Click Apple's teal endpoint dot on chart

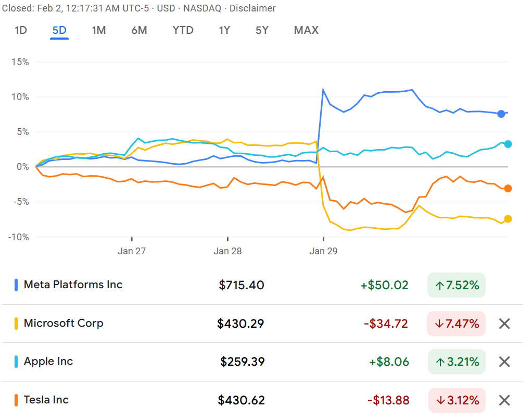(x=508, y=144)
